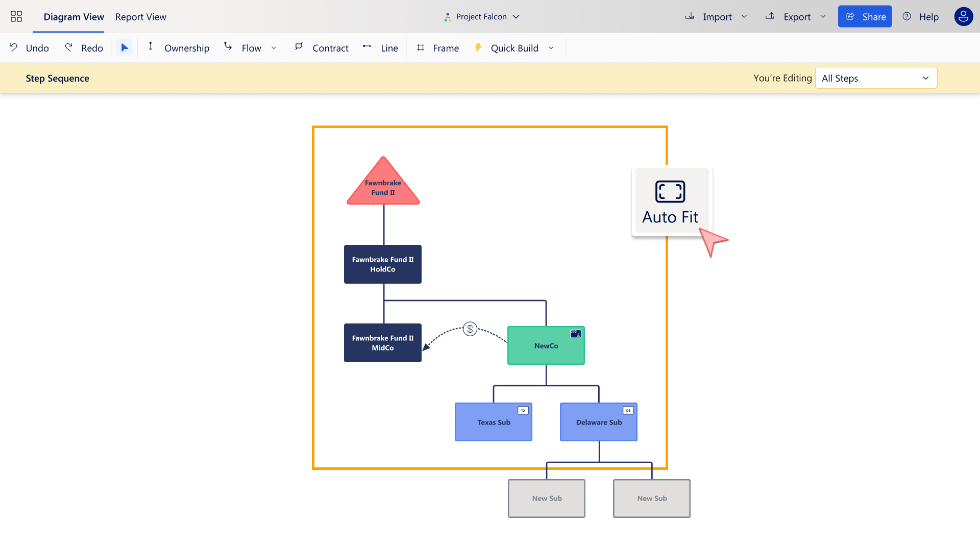
Task: Select the pointer arrow tool
Action: point(124,48)
